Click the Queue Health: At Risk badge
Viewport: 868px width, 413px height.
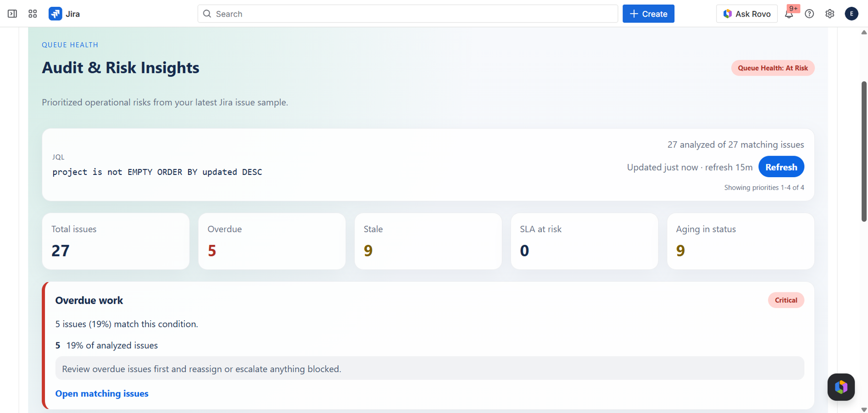tap(773, 67)
